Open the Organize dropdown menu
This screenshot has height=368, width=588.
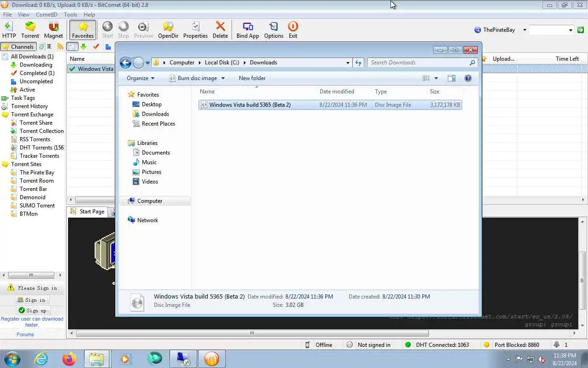pos(141,78)
